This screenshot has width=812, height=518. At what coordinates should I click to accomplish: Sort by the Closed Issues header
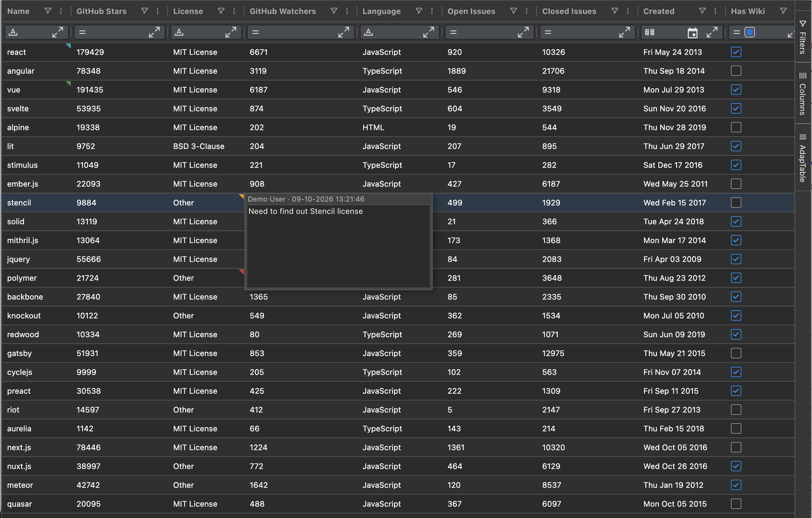coord(569,11)
